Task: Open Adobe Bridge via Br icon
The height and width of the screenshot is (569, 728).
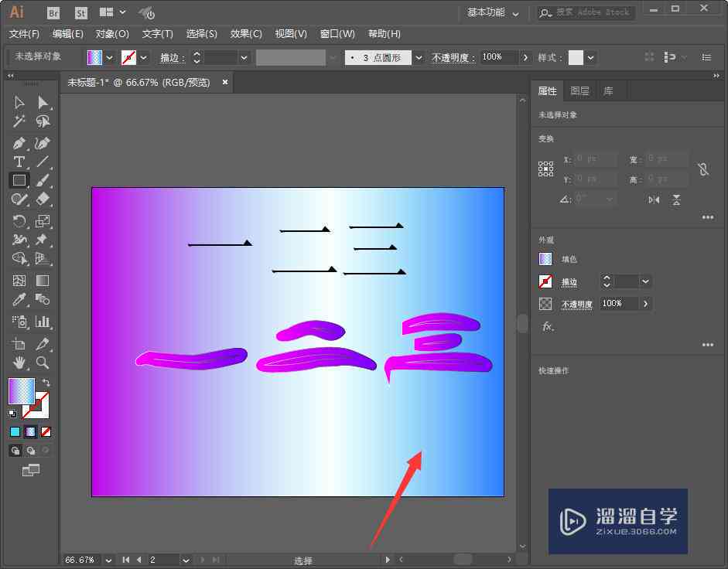Action: coord(53,12)
